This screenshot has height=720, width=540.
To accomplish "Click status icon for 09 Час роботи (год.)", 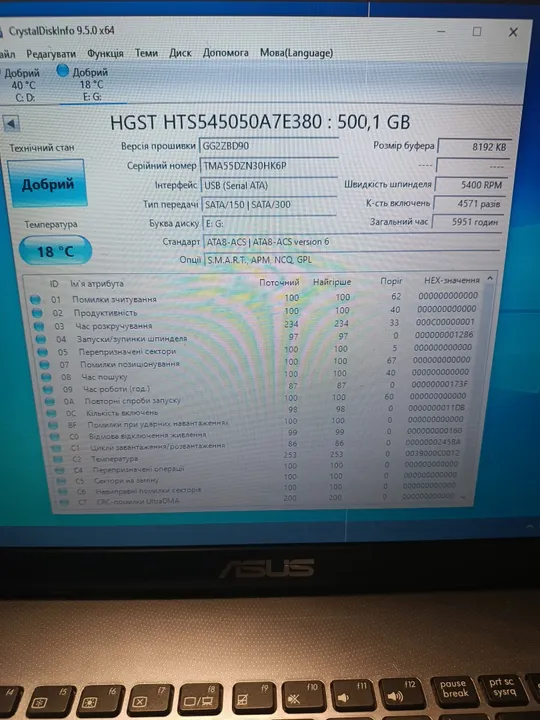I will (48, 389).
